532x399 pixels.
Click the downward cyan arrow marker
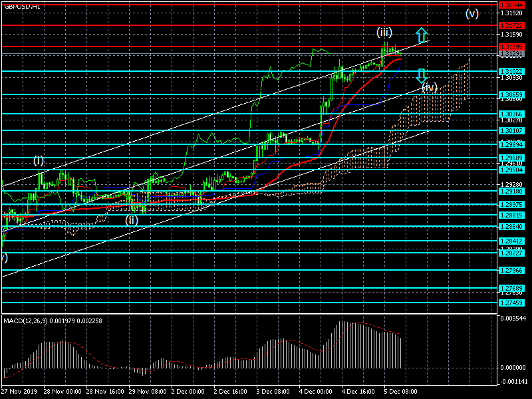pyautogui.click(x=421, y=75)
